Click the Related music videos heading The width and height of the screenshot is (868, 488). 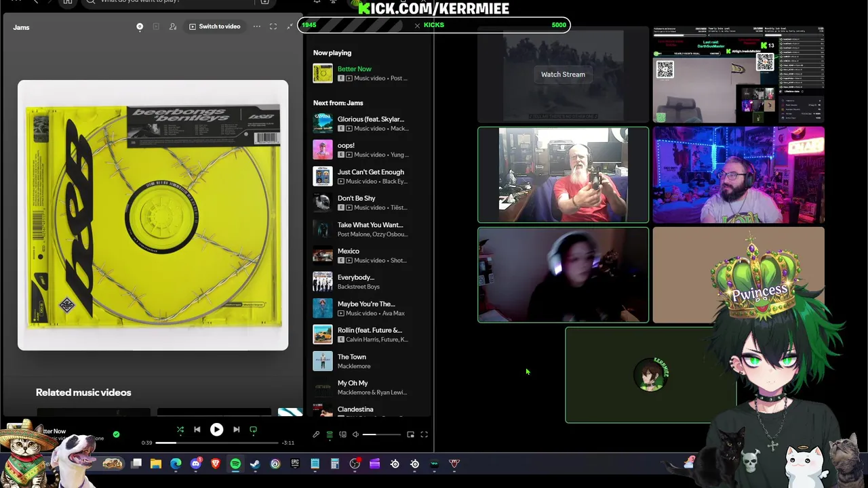[x=83, y=392]
